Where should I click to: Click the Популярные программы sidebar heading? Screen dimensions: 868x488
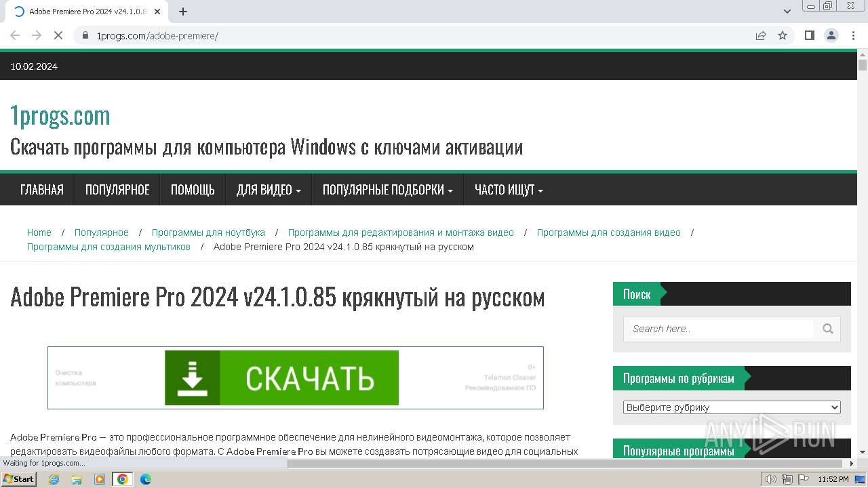[679, 451]
